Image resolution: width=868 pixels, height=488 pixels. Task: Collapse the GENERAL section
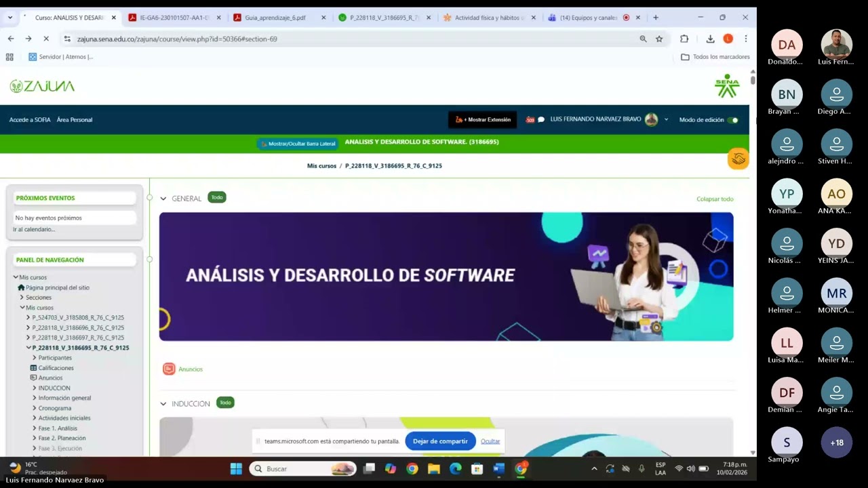pyautogui.click(x=163, y=199)
